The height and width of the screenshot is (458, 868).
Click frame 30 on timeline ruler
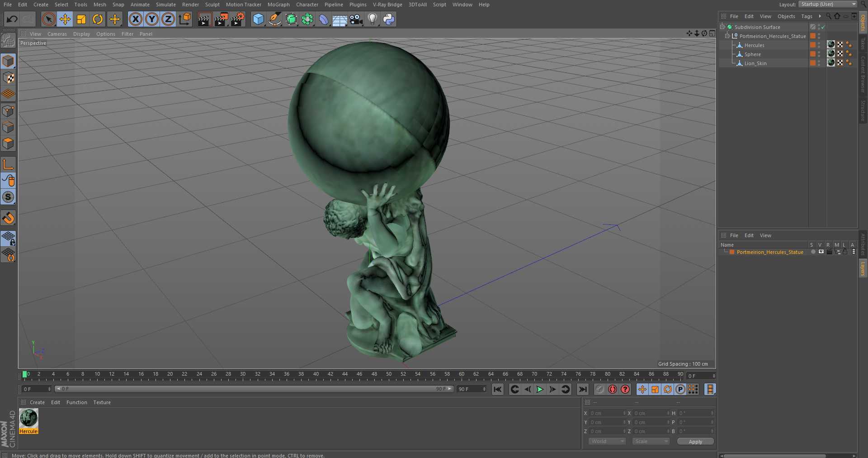(243, 375)
